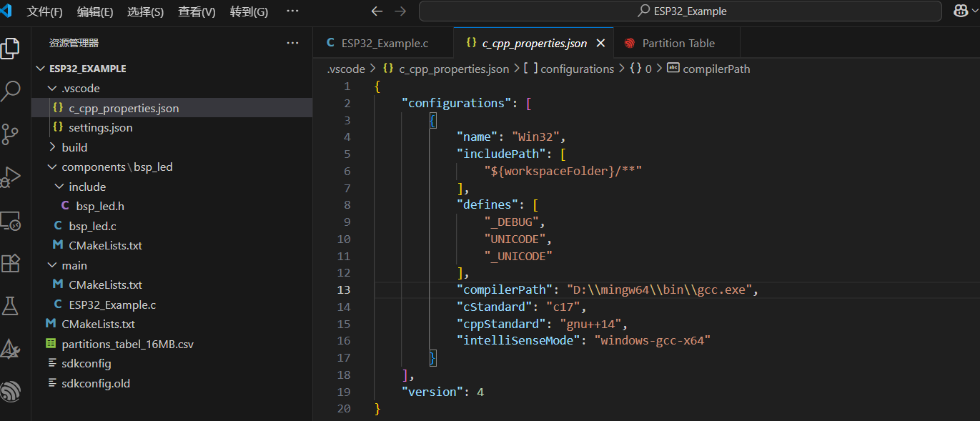The height and width of the screenshot is (421, 980).
Task: Click the compilerPath breadcrumb segment
Action: [x=708, y=69]
